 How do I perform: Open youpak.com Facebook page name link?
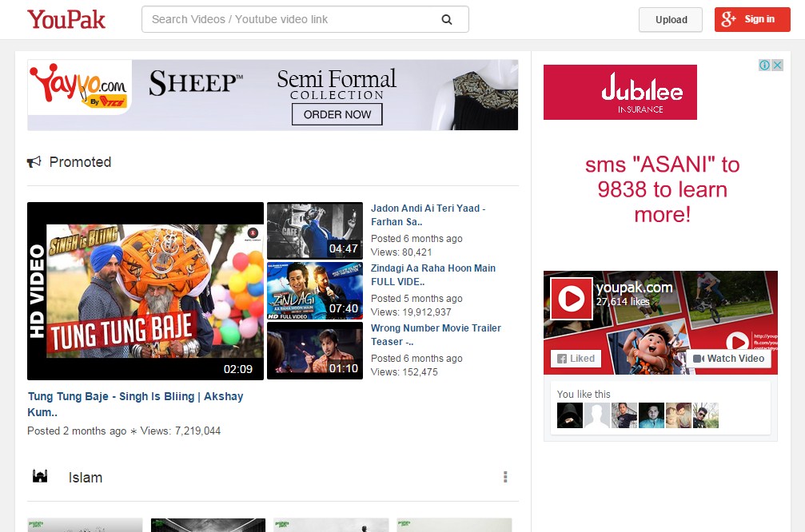click(x=634, y=288)
